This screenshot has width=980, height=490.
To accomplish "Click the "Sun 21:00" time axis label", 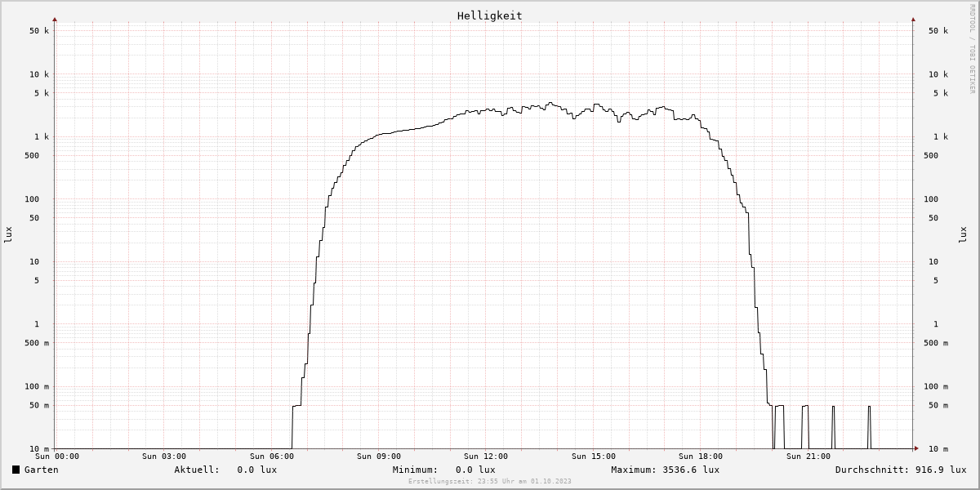I will pos(808,457).
